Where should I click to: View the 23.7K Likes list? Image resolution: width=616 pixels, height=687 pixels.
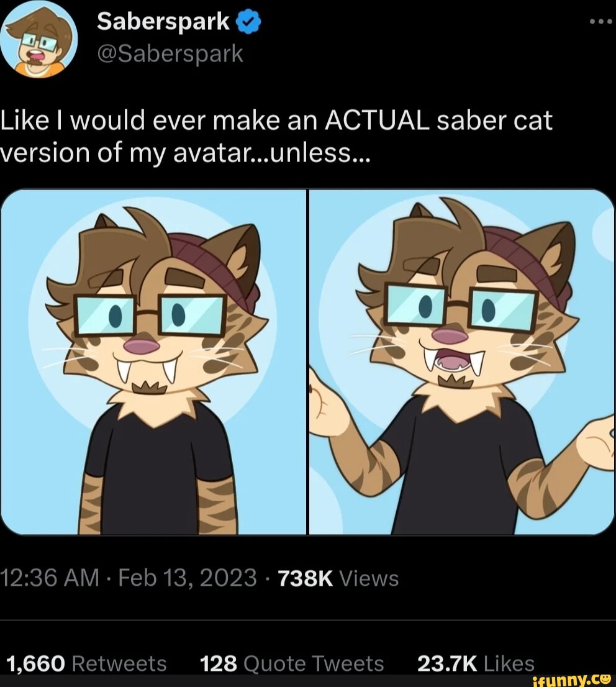(475, 663)
